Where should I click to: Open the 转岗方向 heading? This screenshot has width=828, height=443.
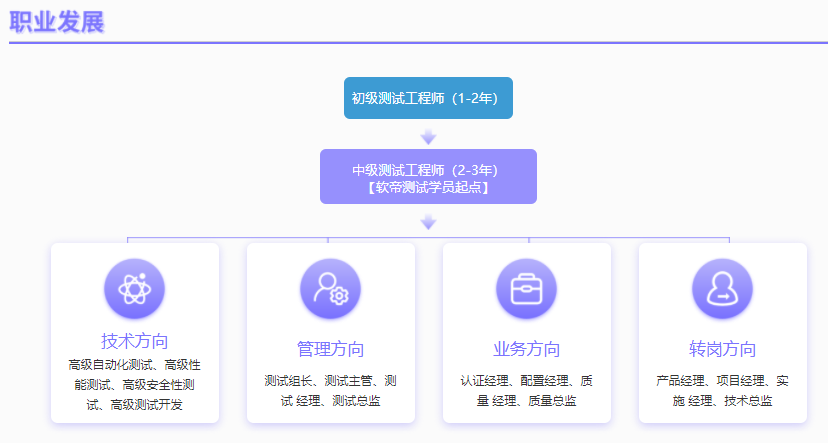[722, 349]
